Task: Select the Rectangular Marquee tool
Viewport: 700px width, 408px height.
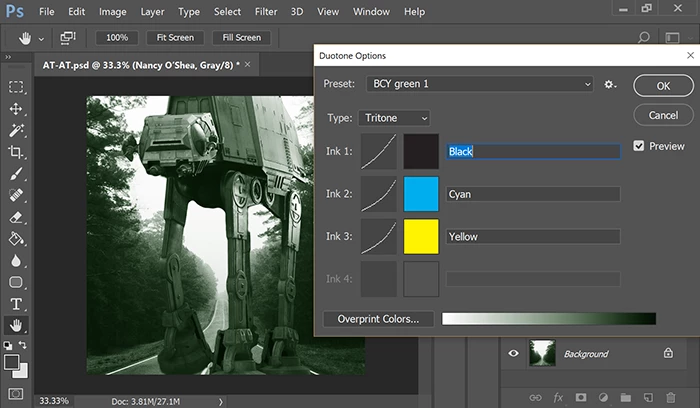Action: coord(16,87)
